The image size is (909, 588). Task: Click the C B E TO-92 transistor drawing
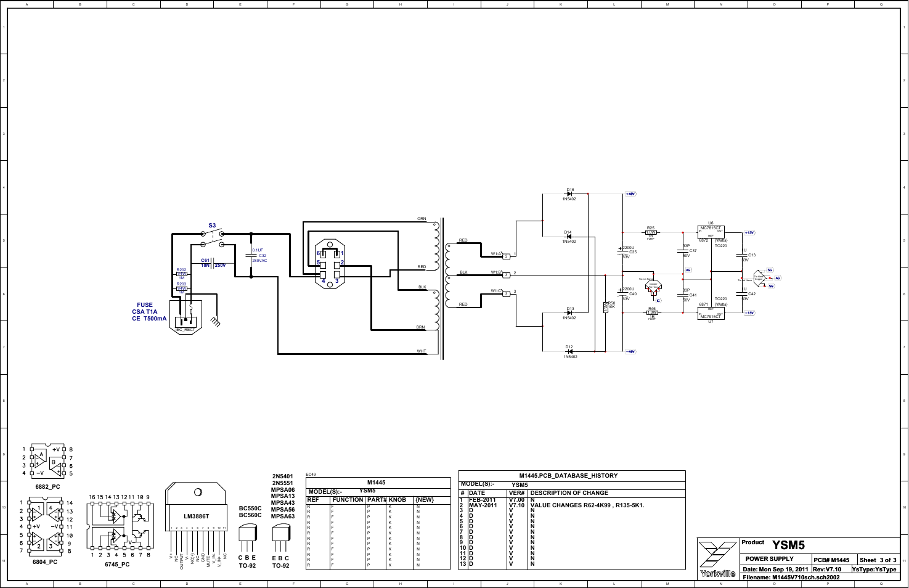(x=247, y=538)
